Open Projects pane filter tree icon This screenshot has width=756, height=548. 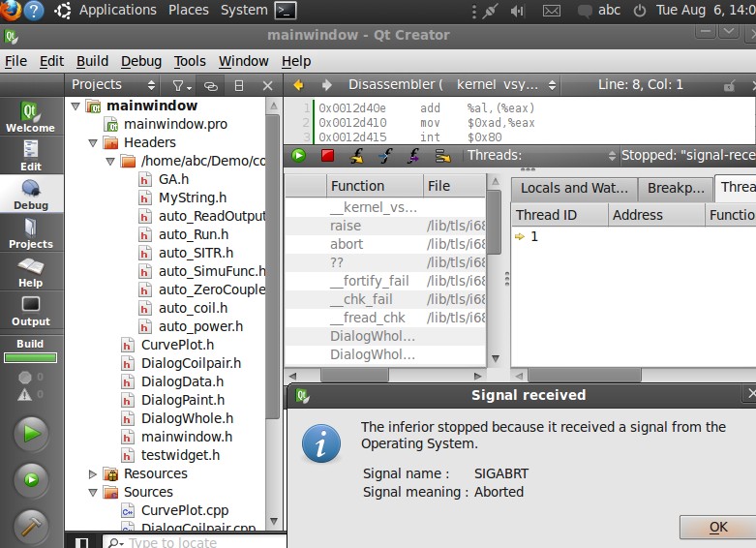(x=182, y=86)
